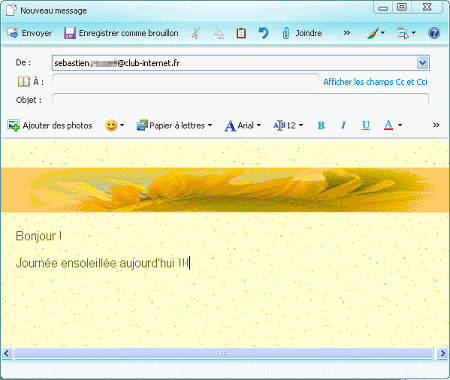The width and height of the screenshot is (450, 380).
Task: Minimize the Nouveau message window
Action: point(383,7)
